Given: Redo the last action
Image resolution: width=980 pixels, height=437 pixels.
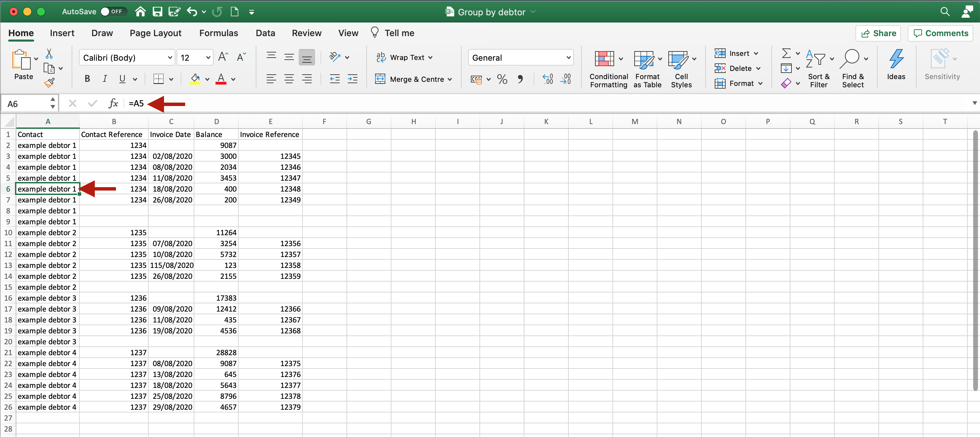Looking at the screenshot, I should click(x=217, y=12).
